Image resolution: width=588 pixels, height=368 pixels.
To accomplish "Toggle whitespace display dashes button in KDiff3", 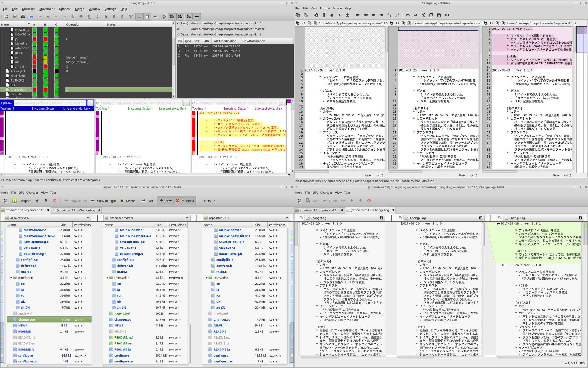I will tap(139, 17).
